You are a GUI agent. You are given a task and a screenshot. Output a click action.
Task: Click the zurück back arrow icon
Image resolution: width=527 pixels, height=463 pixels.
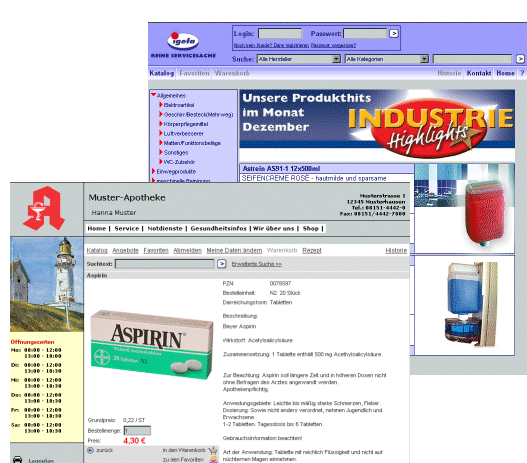point(90,450)
